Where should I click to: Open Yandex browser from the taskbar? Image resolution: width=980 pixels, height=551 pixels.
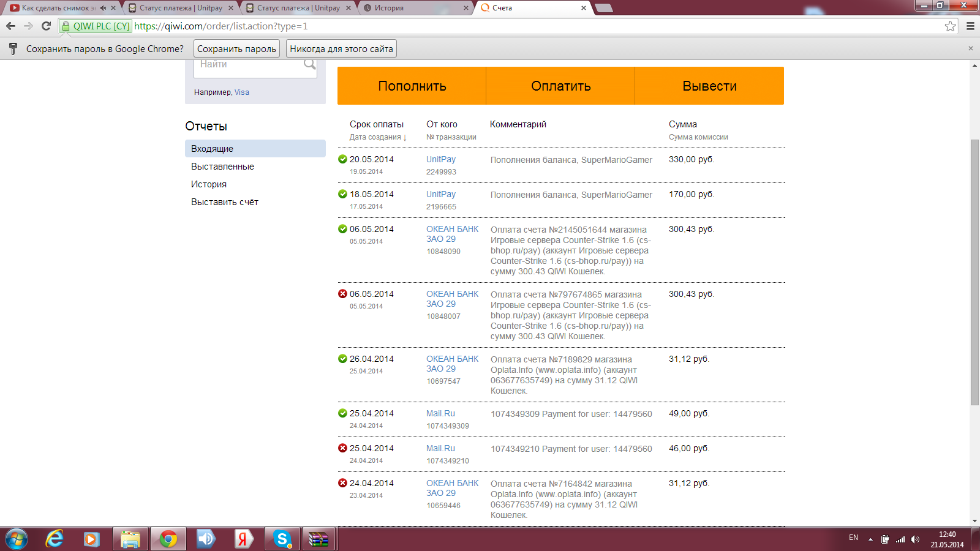click(244, 539)
